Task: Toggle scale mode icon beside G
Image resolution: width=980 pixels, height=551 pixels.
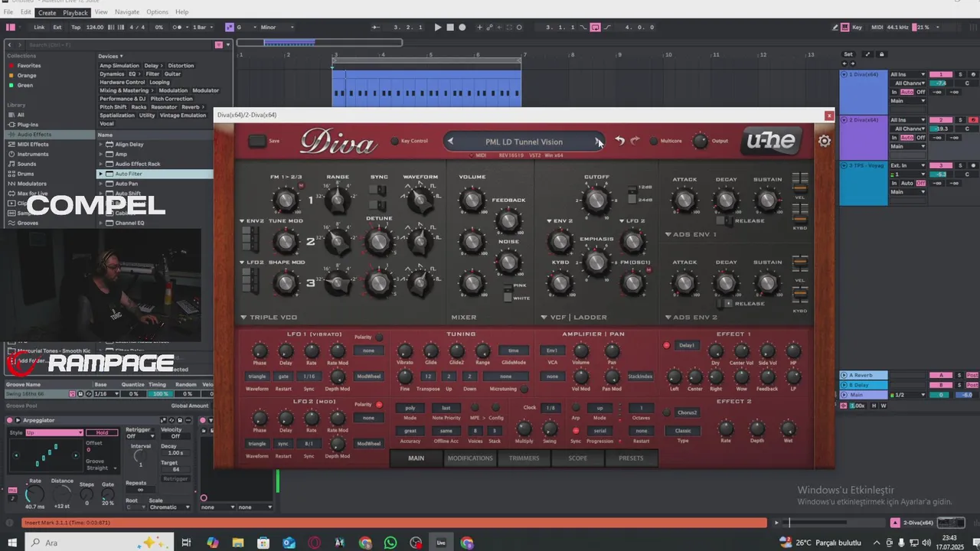Action: point(229,28)
